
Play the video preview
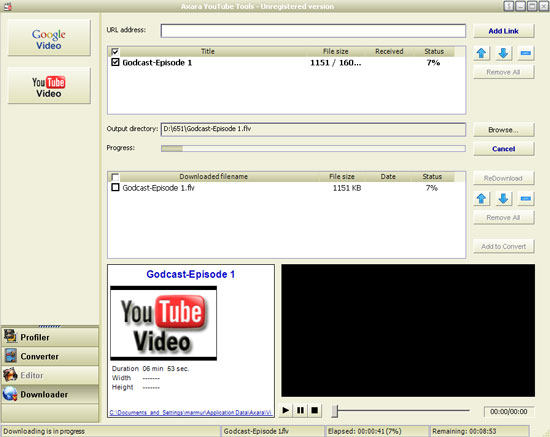(286, 410)
